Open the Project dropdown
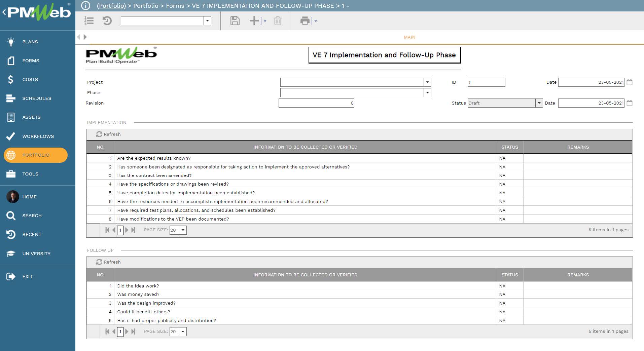Screen dimensions: 644x351 (x=427, y=82)
